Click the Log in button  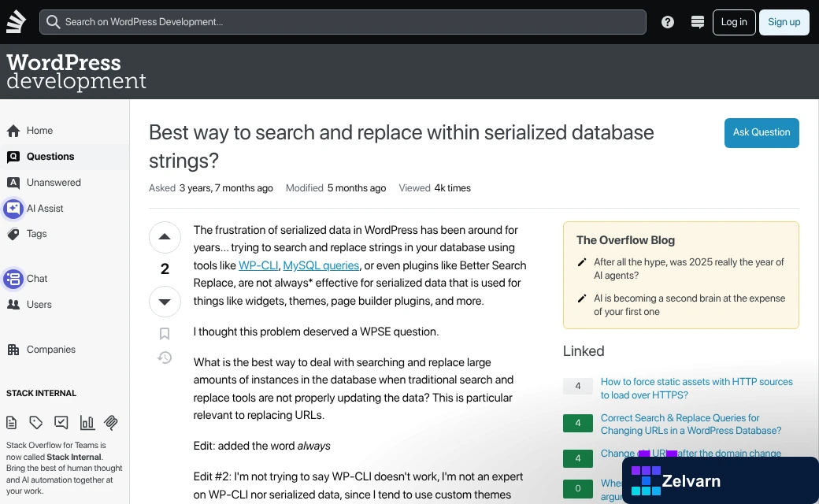coord(734,22)
